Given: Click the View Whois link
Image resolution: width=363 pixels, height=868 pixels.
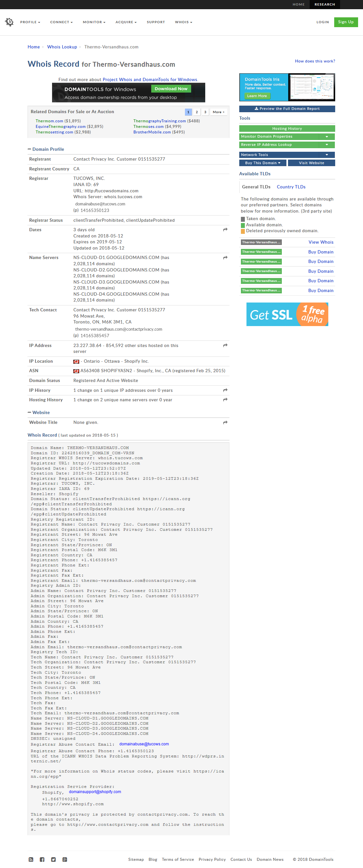Looking at the screenshot, I should pyautogui.click(x=321, y=242).
